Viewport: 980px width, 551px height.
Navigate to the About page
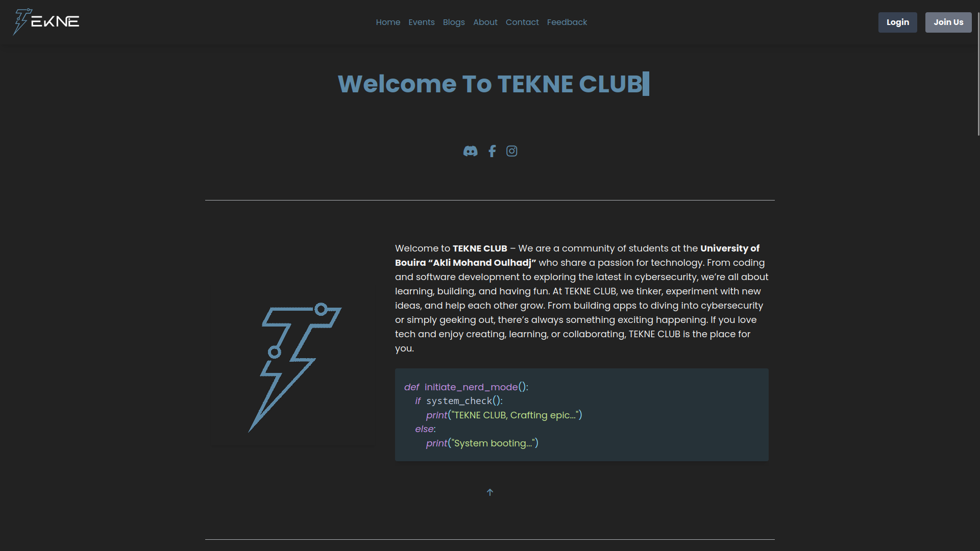[x=485, y=22]
